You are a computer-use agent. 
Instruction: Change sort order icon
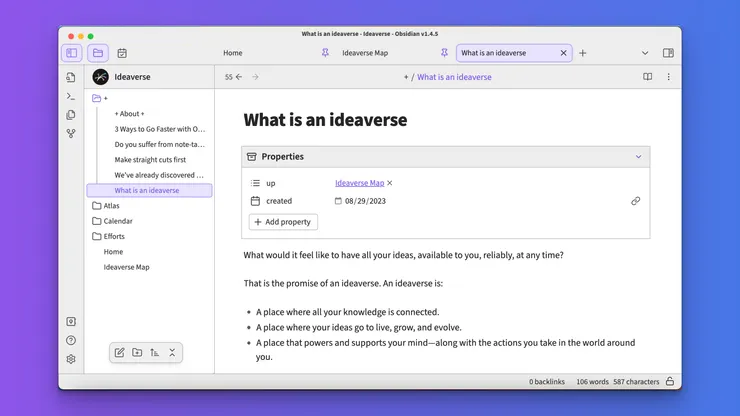[154, 353]
